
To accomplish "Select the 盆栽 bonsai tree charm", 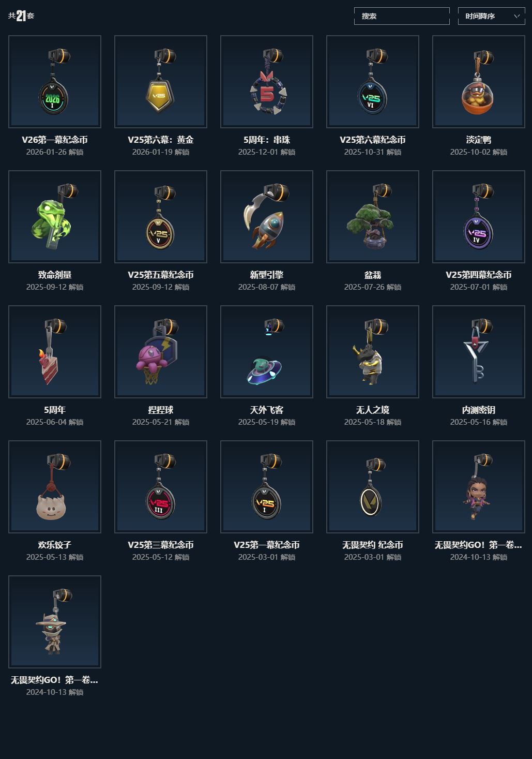I will coord(373,217).
